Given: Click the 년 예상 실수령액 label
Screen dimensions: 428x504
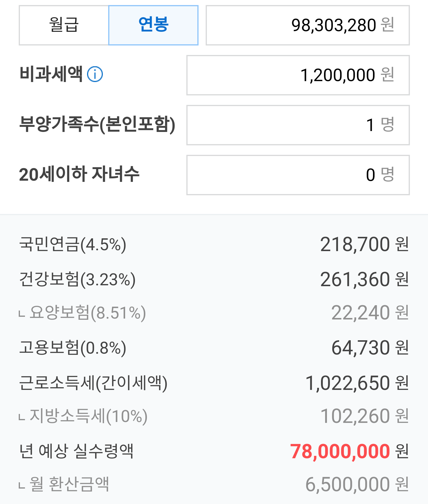Looking at the screenshot, I should [x=76, y=451].
